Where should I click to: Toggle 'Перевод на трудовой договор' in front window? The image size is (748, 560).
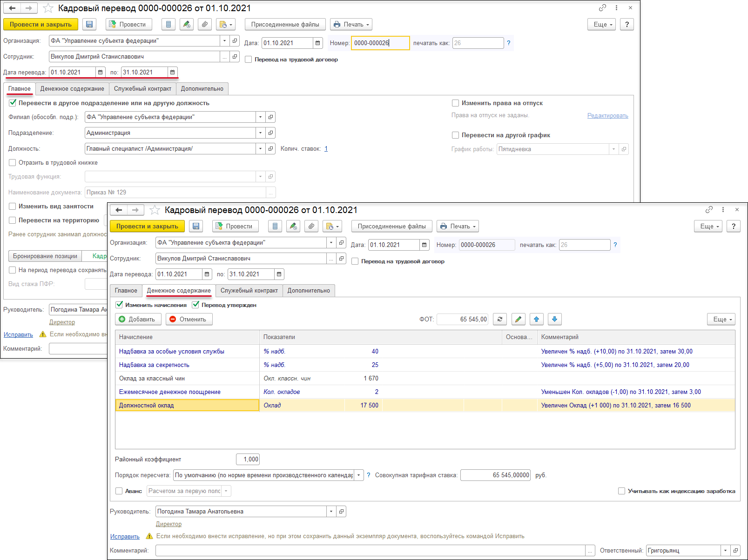[355, 261]
